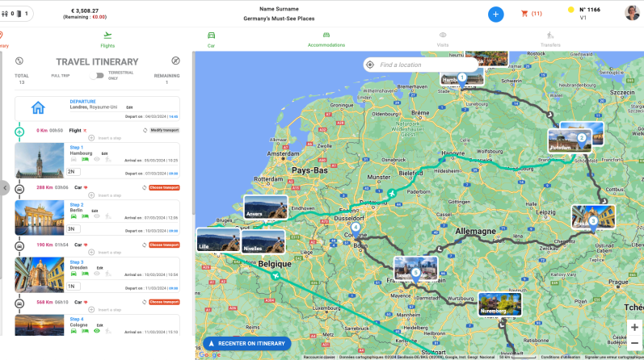Edit the Londres departure location
Image resolution: width=644 pixels, height=360 pixels.
click(x=129, y=107)
